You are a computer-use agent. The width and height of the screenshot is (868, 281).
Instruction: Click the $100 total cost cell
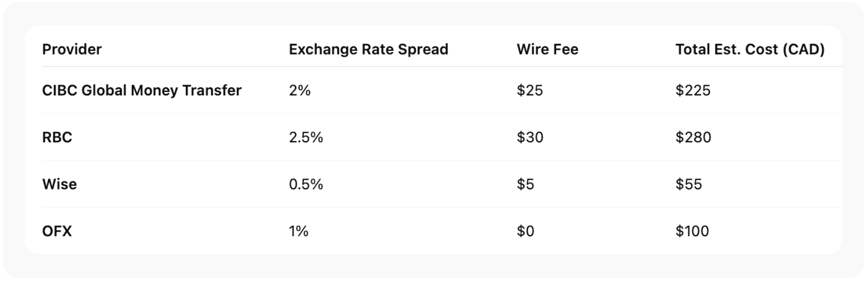pyautogui.click(x=692, y=231)
